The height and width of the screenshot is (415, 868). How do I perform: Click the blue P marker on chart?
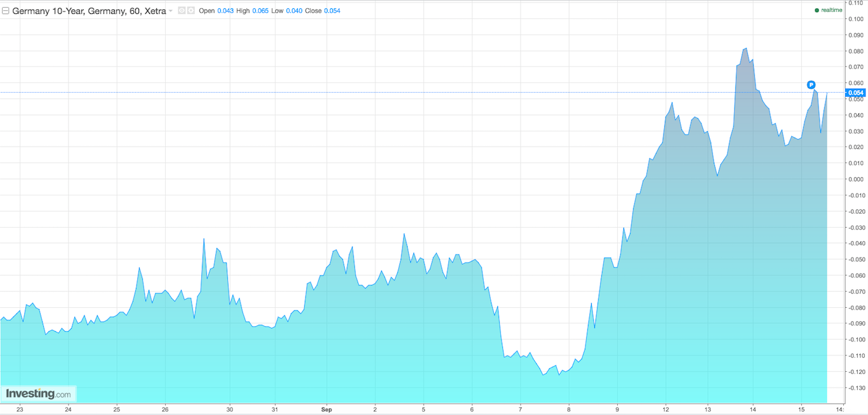[811, 84]
